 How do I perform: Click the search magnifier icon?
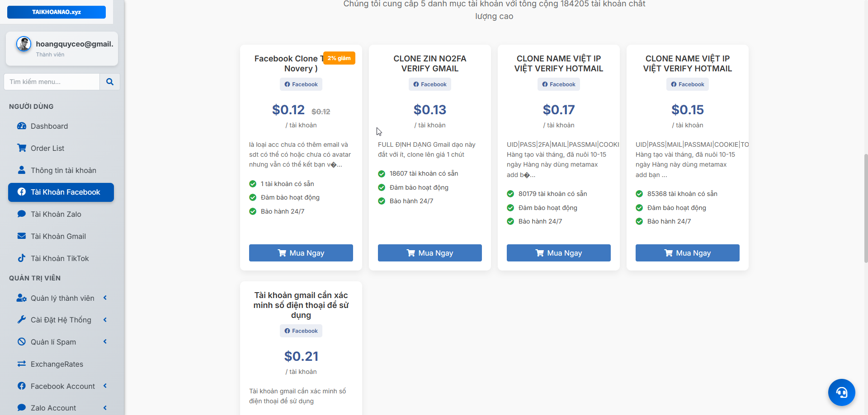click(109, 82)
